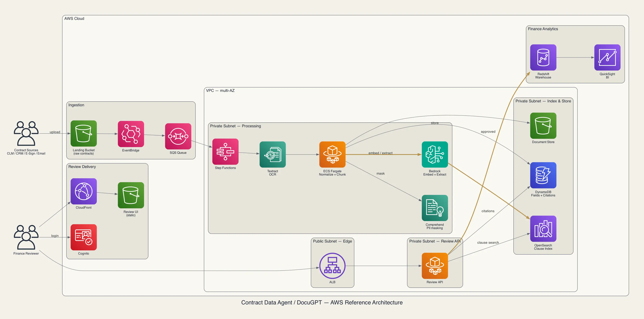Click the Redshift Warehouse icon
Screen dimensions: 644x319
(x=543, y=57)
